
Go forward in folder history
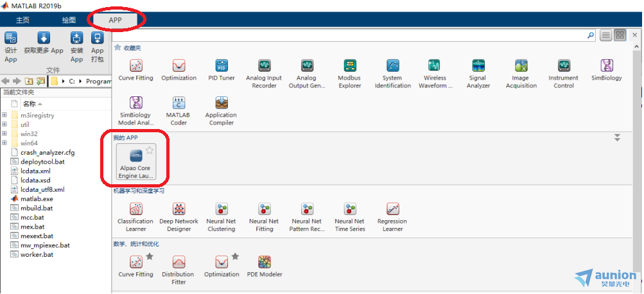pyautogui.click(x=17, y=81)
